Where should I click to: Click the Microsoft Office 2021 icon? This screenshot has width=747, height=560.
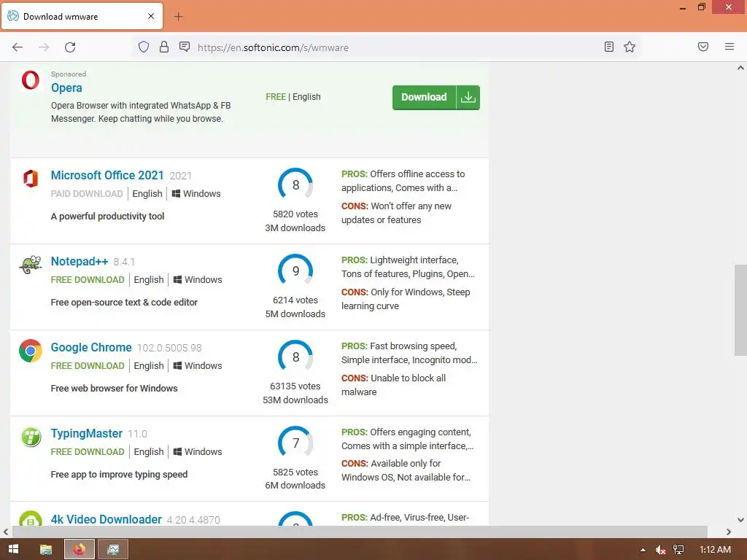click(x=31, y=179)
